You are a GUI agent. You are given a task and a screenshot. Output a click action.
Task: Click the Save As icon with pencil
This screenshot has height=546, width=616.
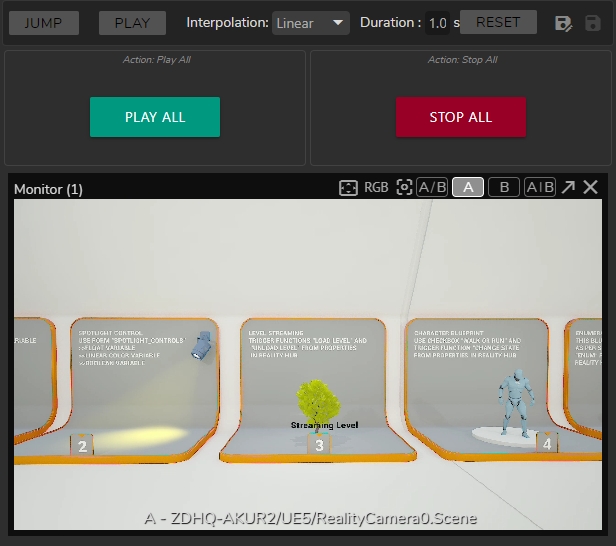click(x=563, y=23)
